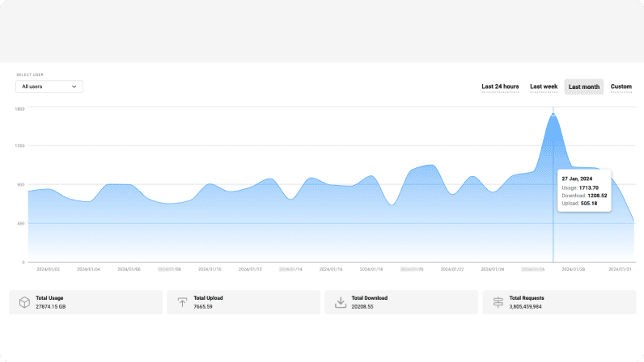The height and width of the screenshot is (362, 644).
Task: Open the All users dropdown
Action: (49, 86)
